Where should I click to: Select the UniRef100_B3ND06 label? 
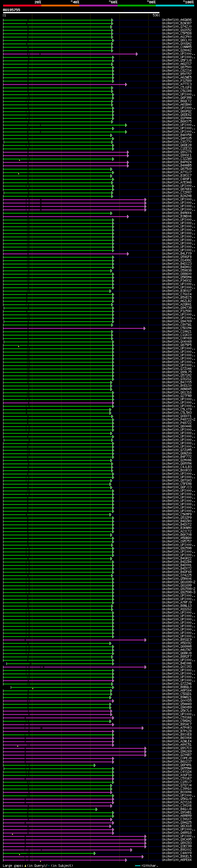[177, 216]
